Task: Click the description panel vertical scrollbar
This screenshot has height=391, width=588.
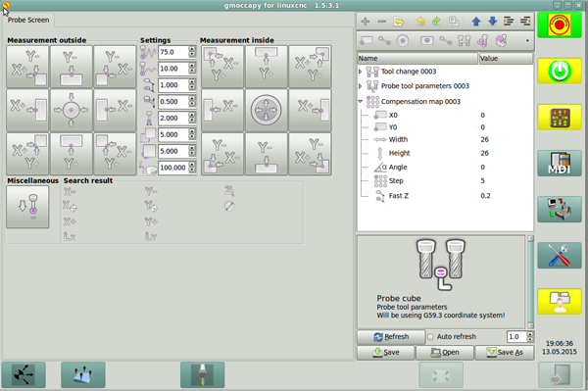Action: 530,282
